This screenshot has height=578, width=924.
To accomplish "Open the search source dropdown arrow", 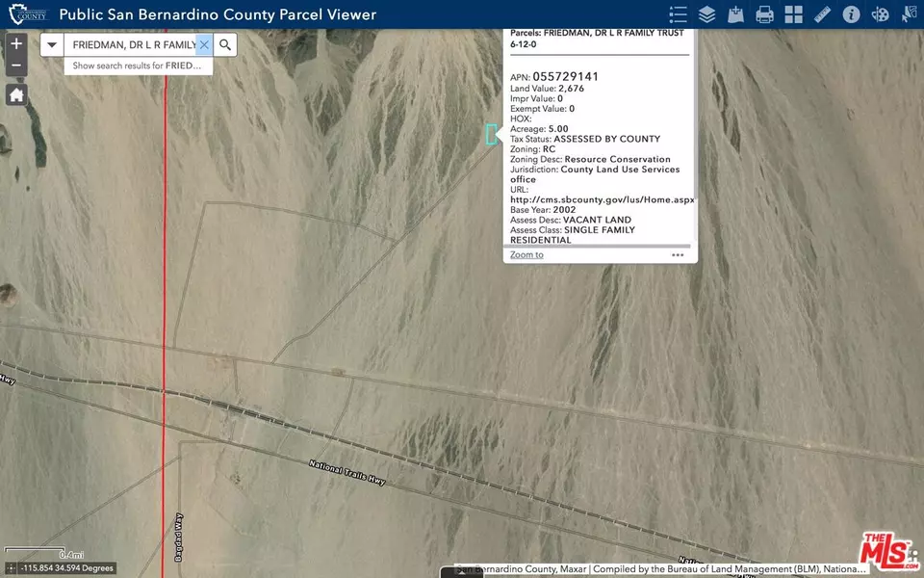I will [x=51, y=44].
